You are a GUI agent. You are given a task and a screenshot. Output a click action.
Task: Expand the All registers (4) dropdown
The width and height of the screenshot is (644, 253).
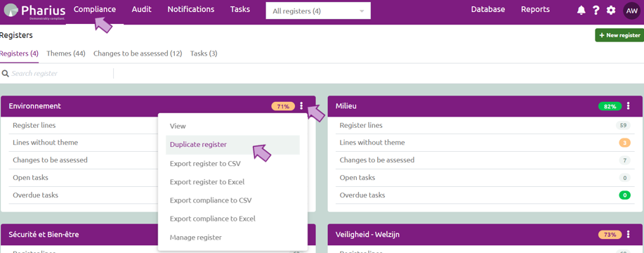tap(318, 11)
